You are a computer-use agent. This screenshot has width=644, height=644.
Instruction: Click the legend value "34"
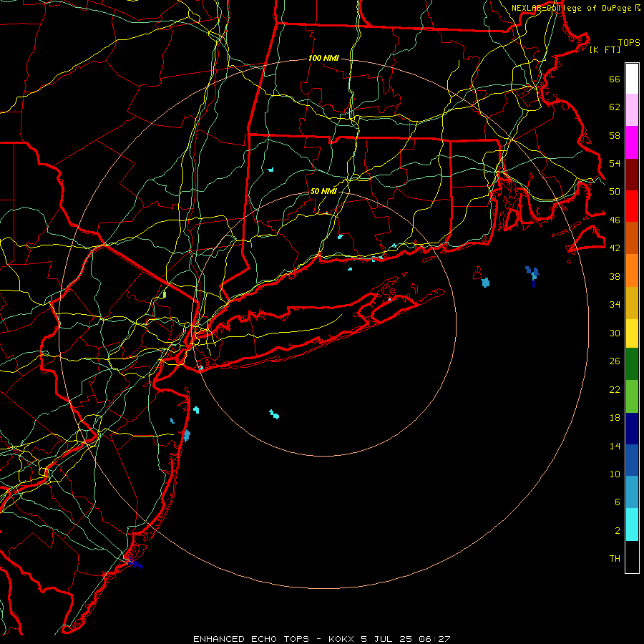615,304
